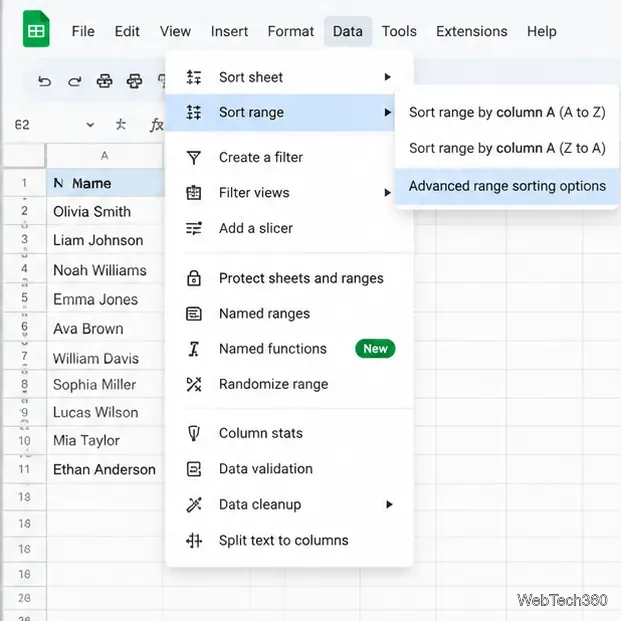Screen dimensions: 621x621
Task: Select the Ethan Anderson cell
Action: (105, 470)
